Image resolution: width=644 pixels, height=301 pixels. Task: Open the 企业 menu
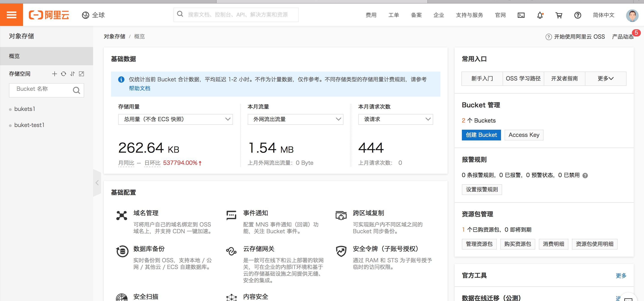pyautogui.click(x=439, y=15)
